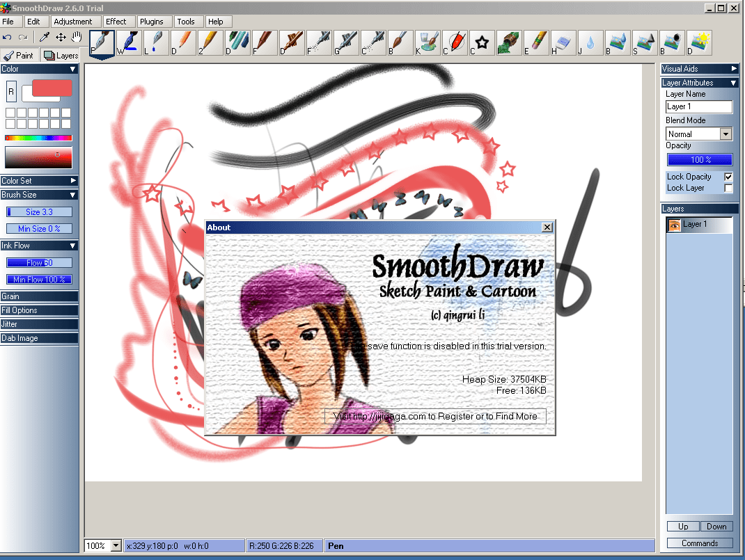Image resolution: width=745 pixels, height=560 pixels.
Task: Collapse the Layer Attributes panel
Action: (x=699, y=83)
